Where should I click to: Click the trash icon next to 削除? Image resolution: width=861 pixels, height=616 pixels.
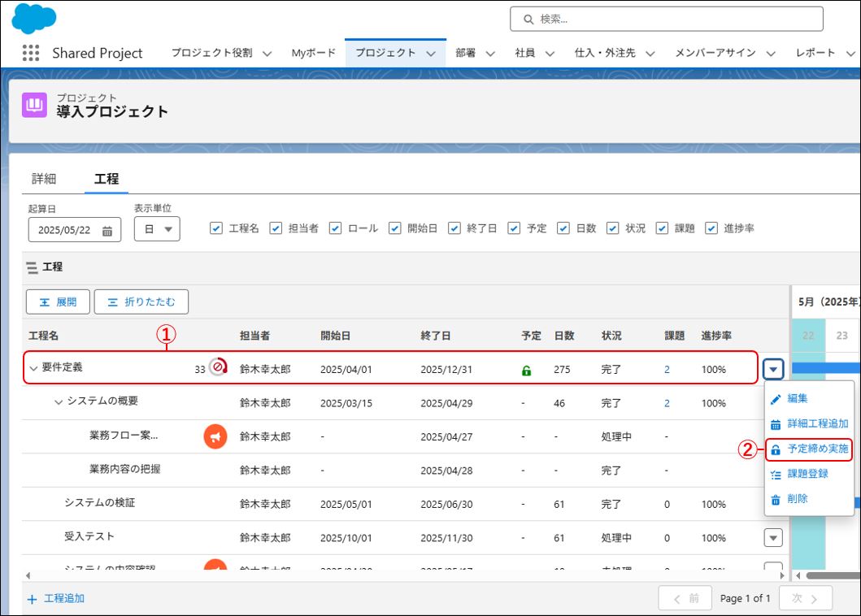tap(776, 500)
